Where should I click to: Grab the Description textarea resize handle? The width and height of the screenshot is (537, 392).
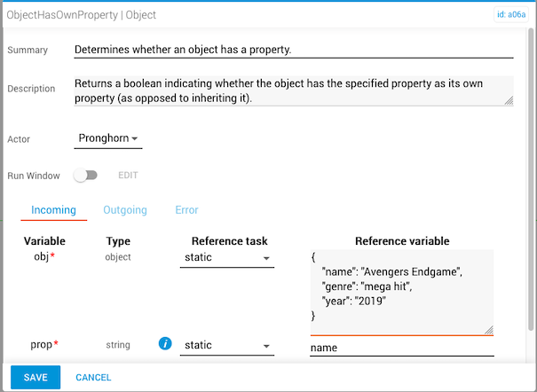tap(509, 101)
